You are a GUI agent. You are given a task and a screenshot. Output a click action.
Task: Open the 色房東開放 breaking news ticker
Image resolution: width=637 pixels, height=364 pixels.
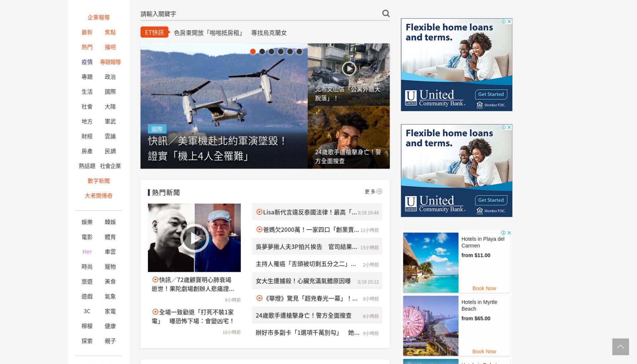(230, 33)
